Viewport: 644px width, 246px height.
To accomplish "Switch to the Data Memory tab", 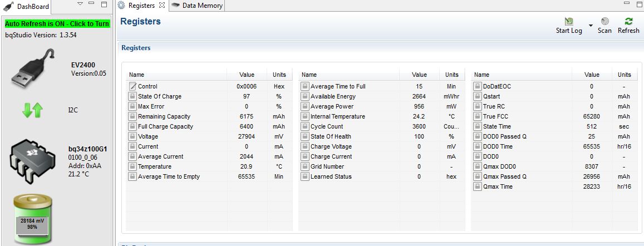I will tap(198, 6).
